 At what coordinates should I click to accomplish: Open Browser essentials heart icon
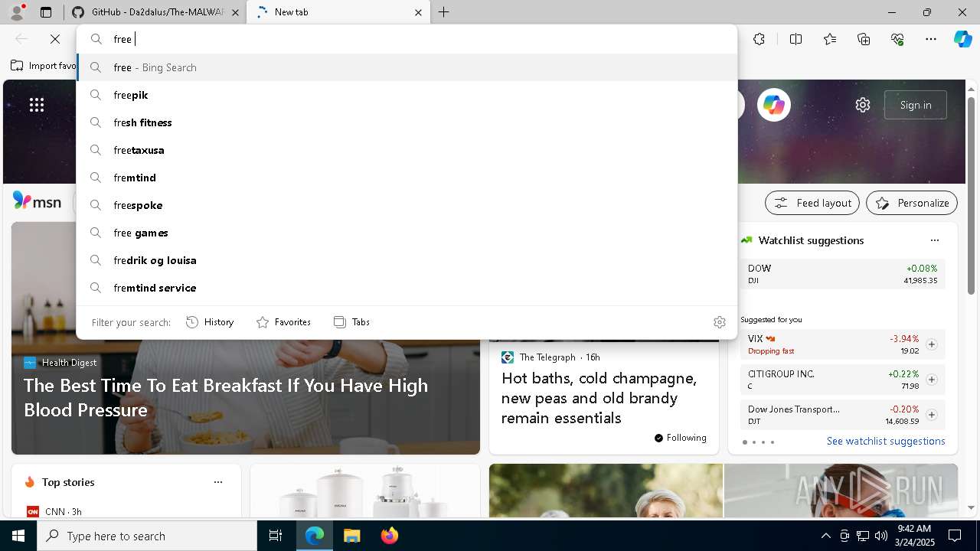click(897, 39)
